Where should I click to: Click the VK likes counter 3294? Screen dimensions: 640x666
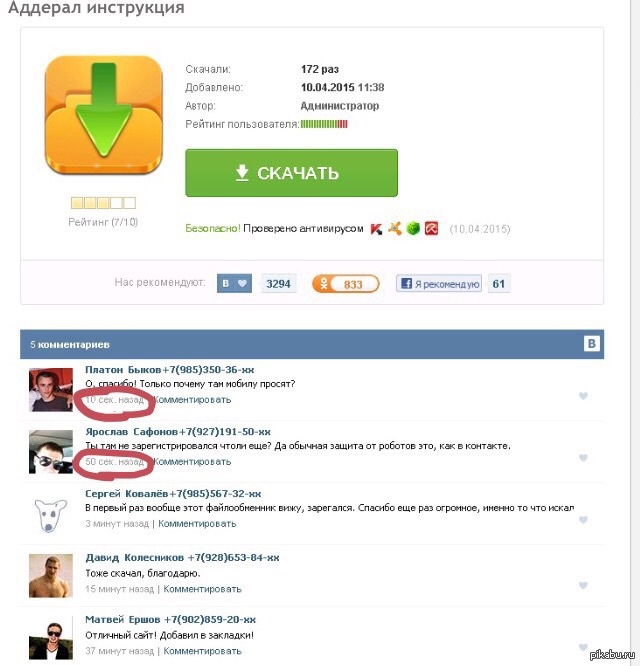278,284
